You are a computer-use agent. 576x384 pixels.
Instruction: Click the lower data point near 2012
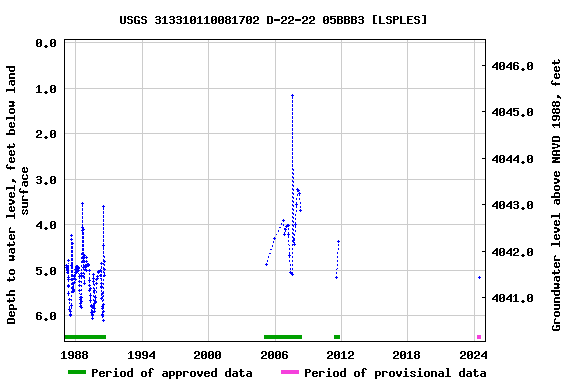click(x=336, y=277)
